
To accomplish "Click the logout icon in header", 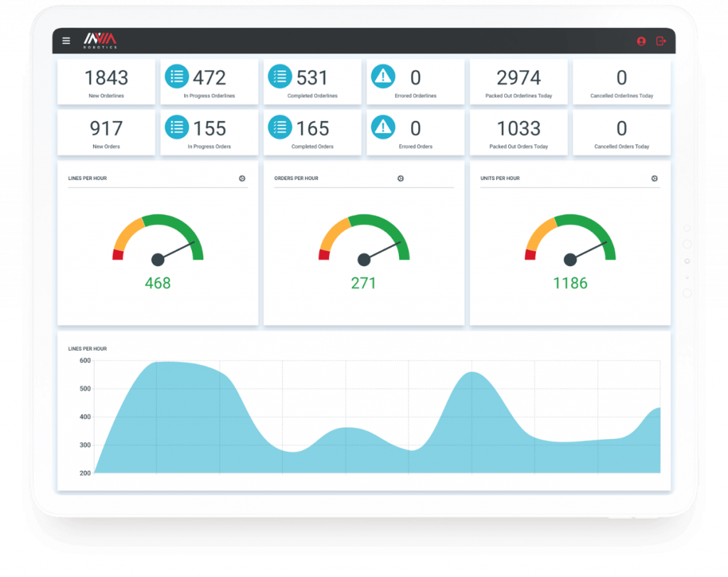I will pos(661,41).
